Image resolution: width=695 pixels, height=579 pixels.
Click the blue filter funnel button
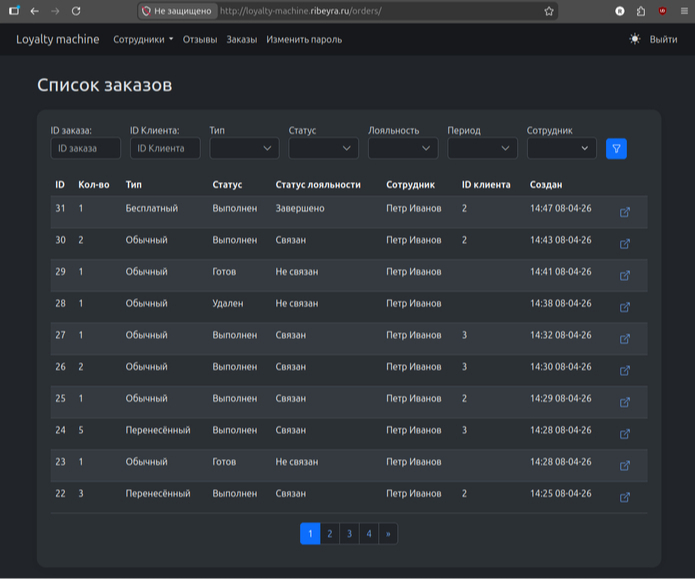[x=616, y=149]
